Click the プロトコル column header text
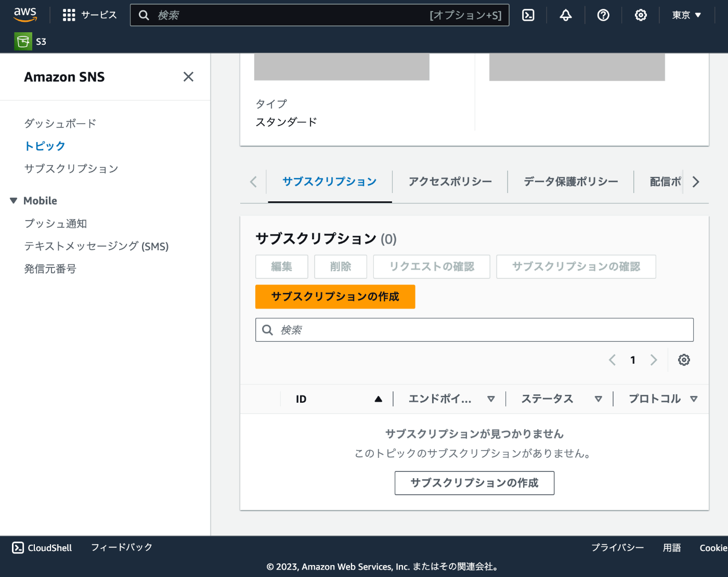 click(655, 399)
